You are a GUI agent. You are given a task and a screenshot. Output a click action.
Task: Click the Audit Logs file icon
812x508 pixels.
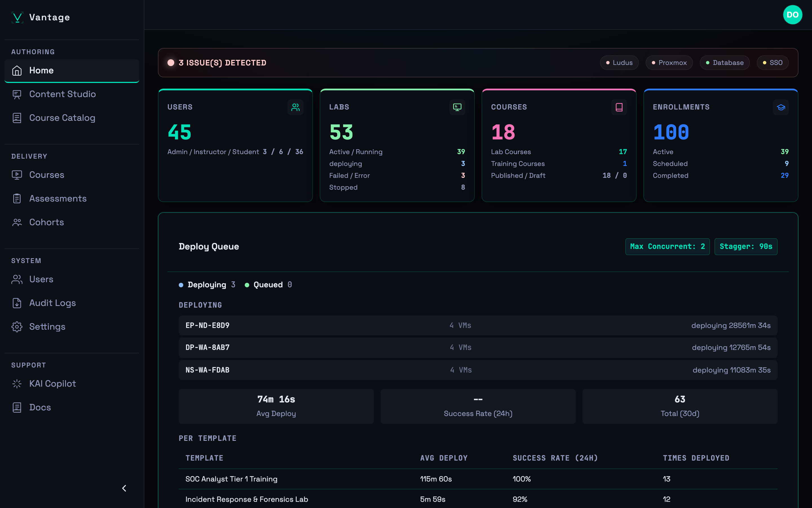[17, 303]
